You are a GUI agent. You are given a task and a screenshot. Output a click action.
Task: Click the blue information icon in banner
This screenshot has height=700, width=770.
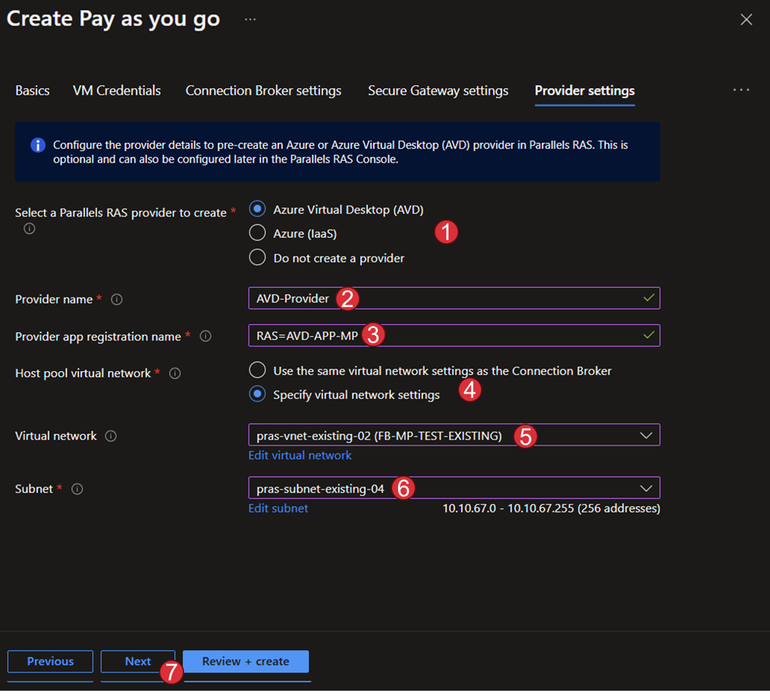[x=38, y=145]
